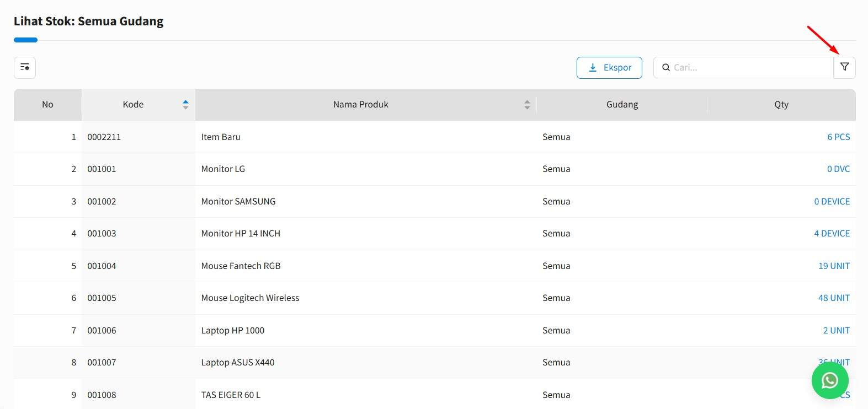This screenshot has height=409, width=868.
Task: Click the Qty column header
Action: pyautogui.click(x=781, y=104)
